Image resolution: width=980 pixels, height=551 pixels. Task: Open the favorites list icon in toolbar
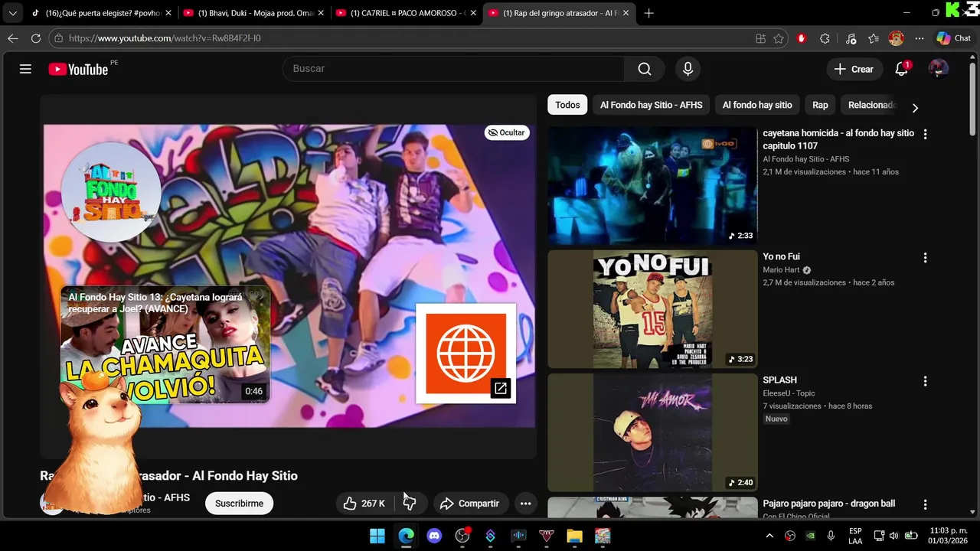click(x=874, y=38)
